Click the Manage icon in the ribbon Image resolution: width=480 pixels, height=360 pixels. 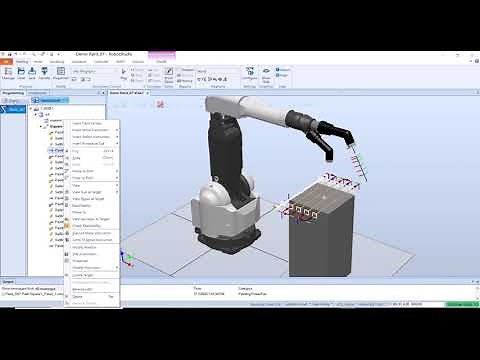pyautogui.click(x=8, y=73)
